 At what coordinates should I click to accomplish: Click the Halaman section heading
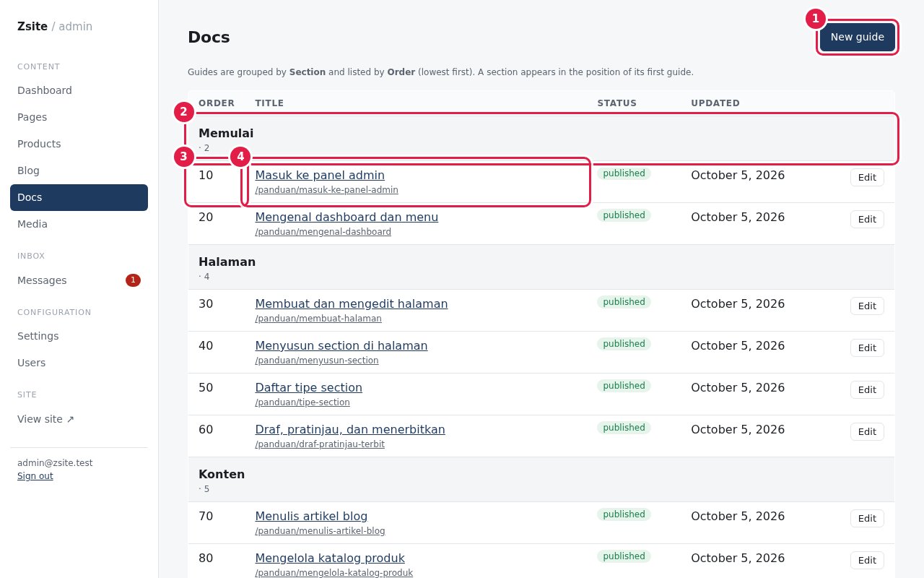227,262
